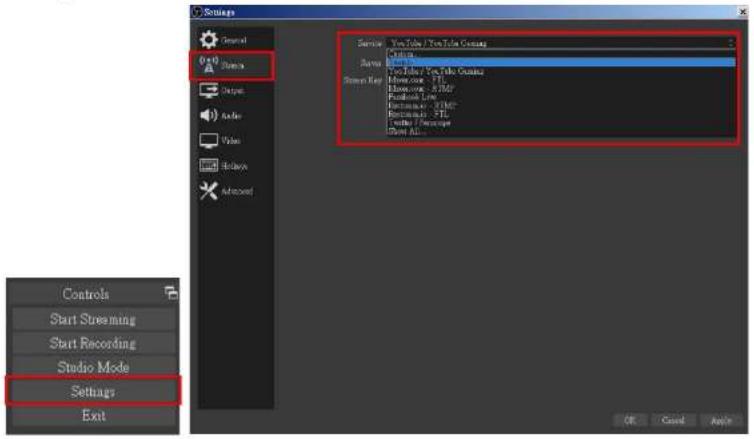The width and height of the screenshot is (754, 439).
Task: Click the OBS logo in Settings title bar
Action: click(197, 12)
